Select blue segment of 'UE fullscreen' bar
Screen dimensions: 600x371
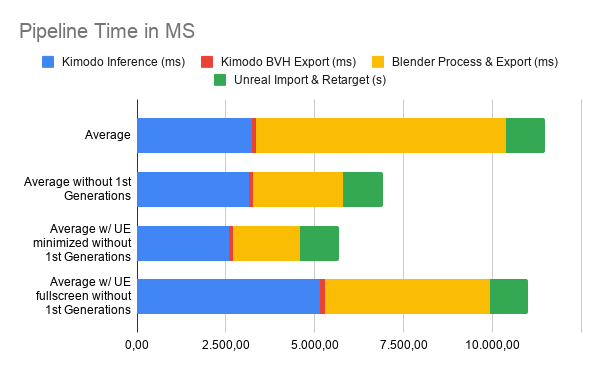229,296
